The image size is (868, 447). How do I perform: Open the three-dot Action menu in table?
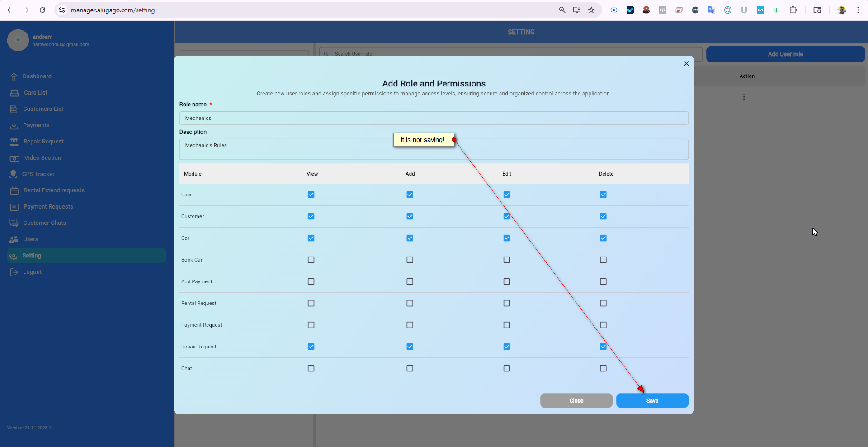(744, 97)
